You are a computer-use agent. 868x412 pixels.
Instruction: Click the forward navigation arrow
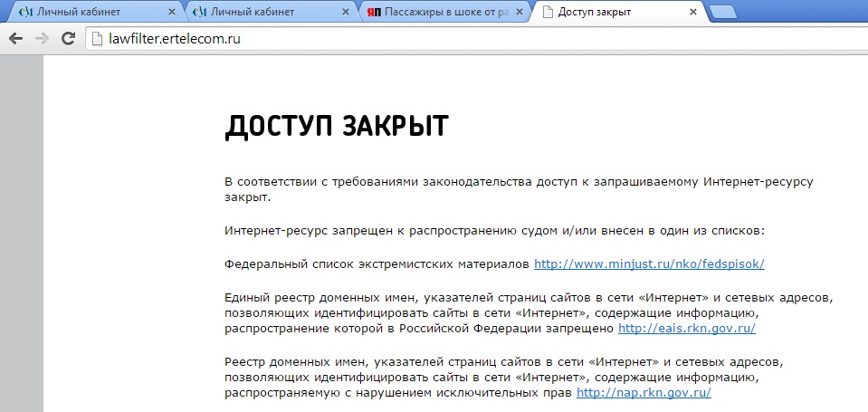42,38
